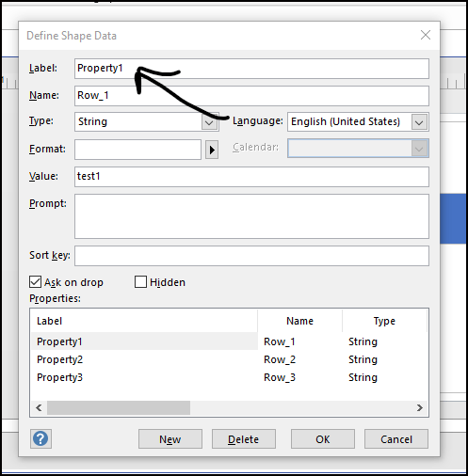Click the Name column header
This screenshot has height=476, width=468.
point(299,321)
